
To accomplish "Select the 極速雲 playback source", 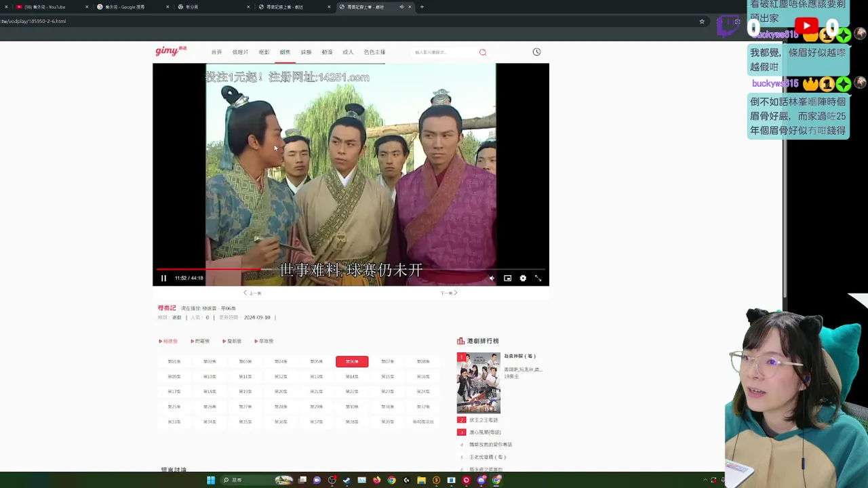I will coord(168,341).
